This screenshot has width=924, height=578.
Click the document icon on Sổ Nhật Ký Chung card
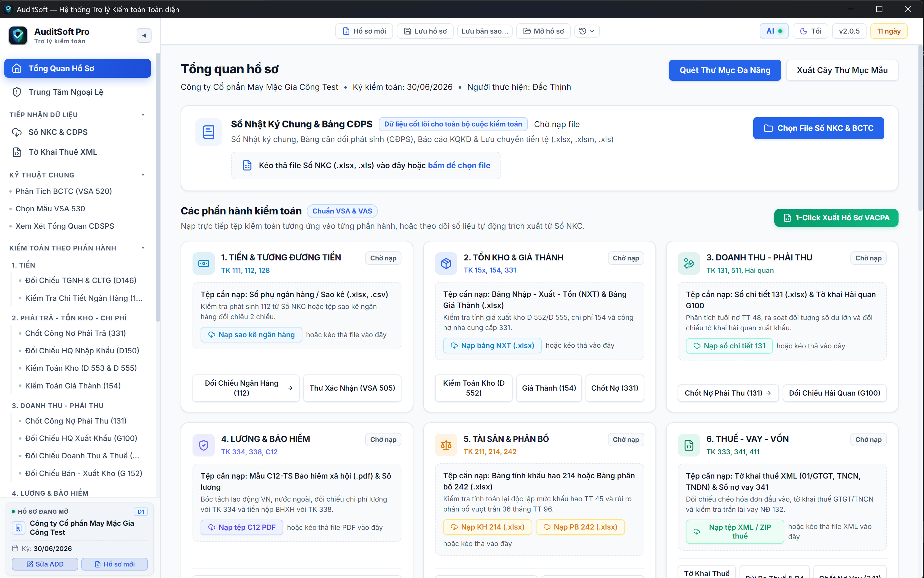tap(208, 132)
